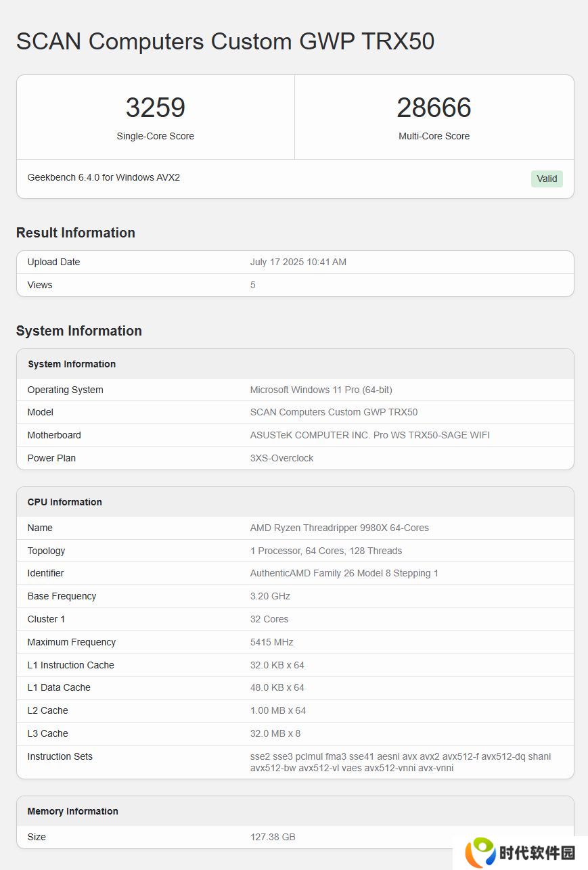Image resolution: width=588 pixels, height=870 pixels.
Task: Click the Power Plan row label
Action: tap(51, 458)
